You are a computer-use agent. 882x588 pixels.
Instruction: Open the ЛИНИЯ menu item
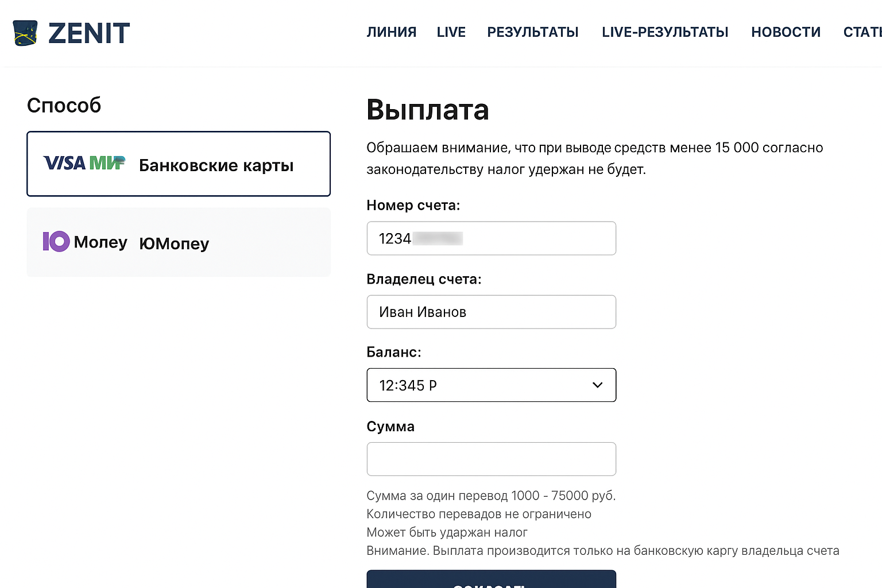(x=392, y=32)
